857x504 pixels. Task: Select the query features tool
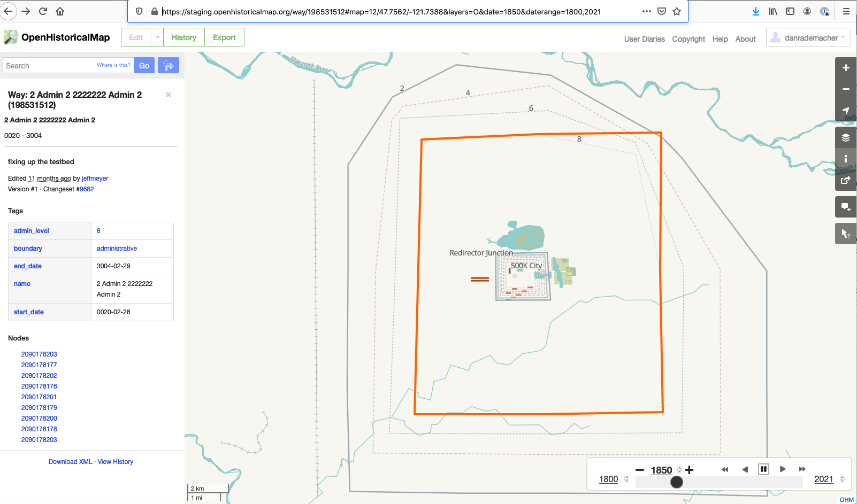pos(846,234)
